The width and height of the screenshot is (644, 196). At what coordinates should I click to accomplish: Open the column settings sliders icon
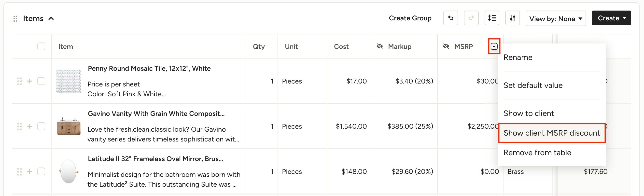pyautogui.click(x=512, y=18)
